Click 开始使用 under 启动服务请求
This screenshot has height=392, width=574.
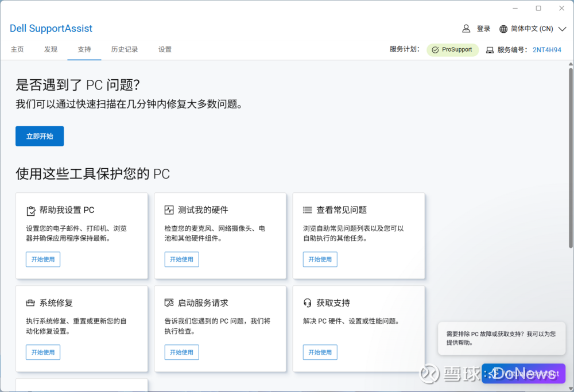pyautogui.click(x=181, y=352)
